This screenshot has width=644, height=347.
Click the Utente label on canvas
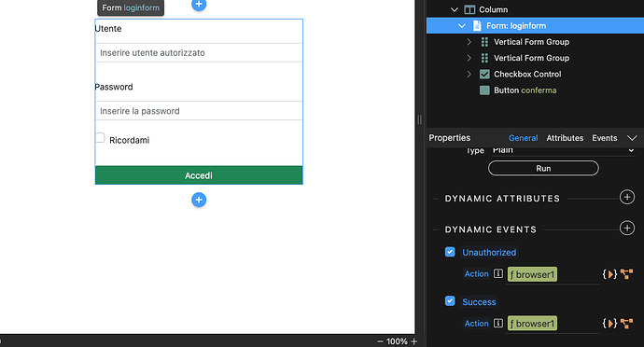[108, 29]
